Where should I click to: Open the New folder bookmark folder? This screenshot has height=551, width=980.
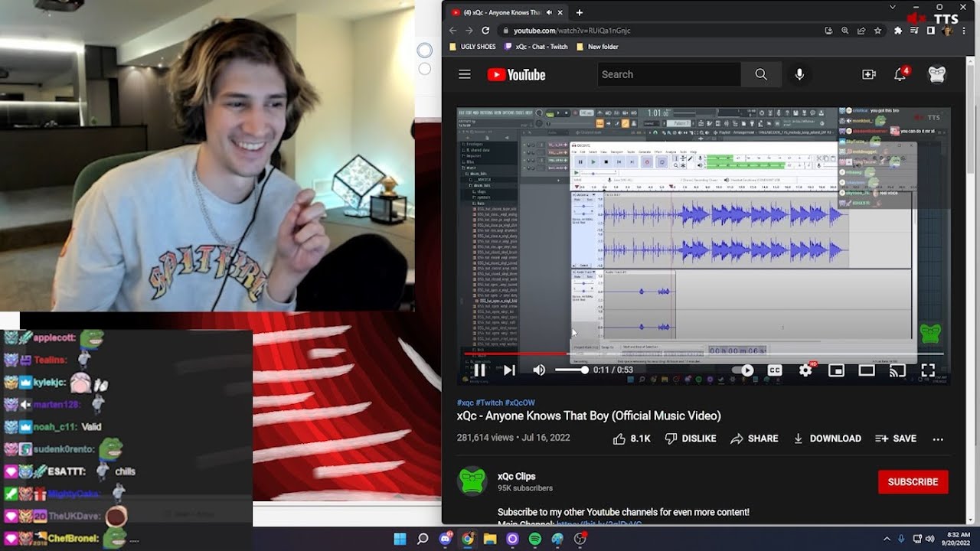(x=597, y=47)
